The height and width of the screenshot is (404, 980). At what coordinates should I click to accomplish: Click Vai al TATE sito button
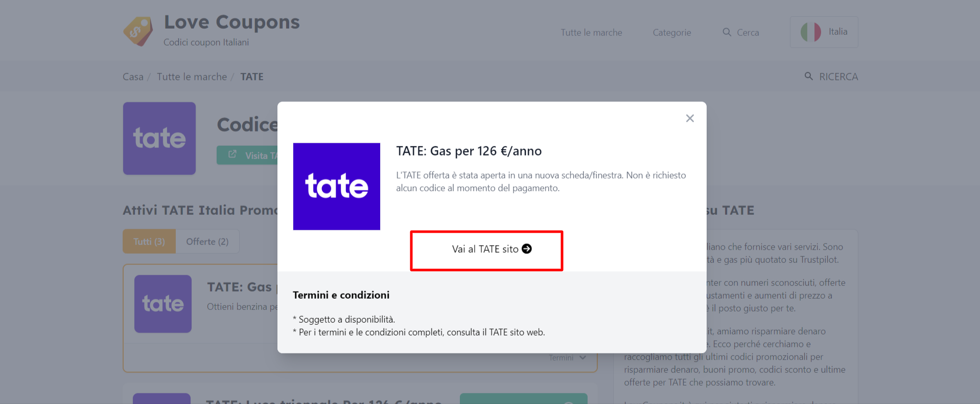pos(486,250)
